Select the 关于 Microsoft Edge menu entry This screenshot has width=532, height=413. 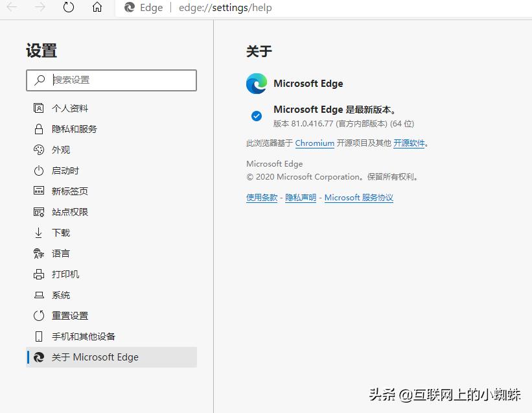coord(95,357)
